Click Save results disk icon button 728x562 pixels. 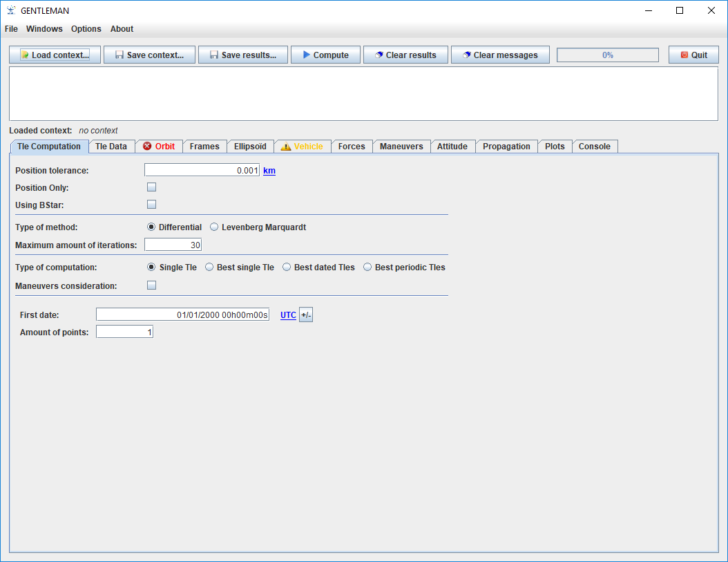coord(242,55)
